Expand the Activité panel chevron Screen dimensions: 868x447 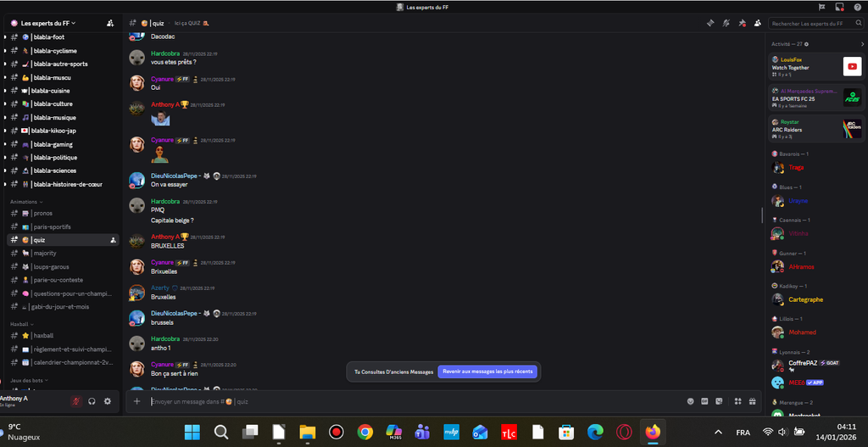pyautogui.click(x=862, y=44)
